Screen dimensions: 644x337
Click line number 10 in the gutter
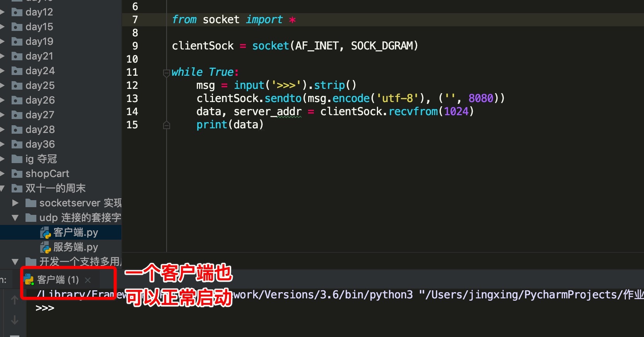(132, 59)
